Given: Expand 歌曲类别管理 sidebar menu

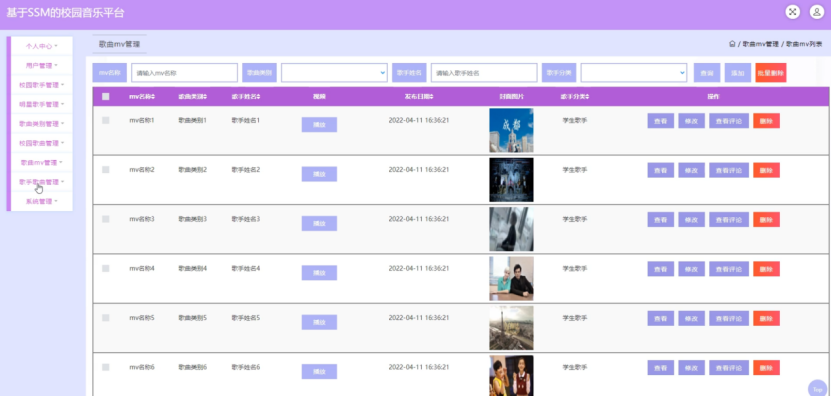Looking at the screenshot, I should click(41, 124).
